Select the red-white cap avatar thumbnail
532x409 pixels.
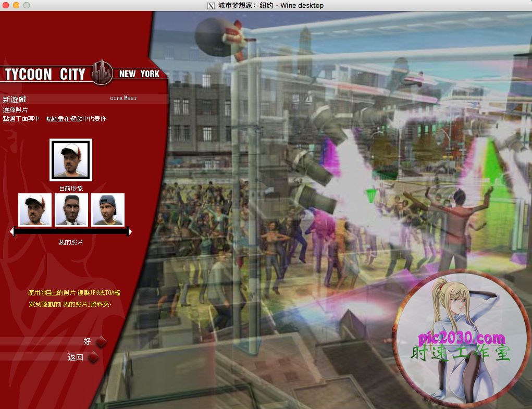click(x=35, y=209)
